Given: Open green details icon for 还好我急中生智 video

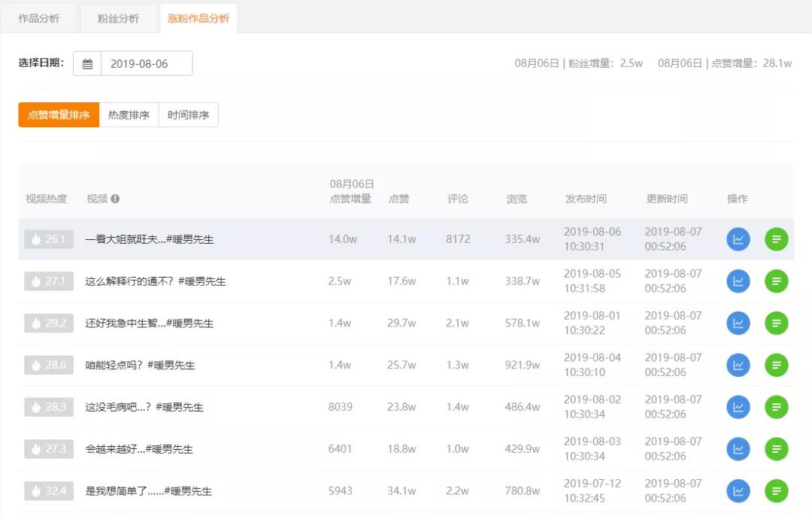Looking at the screenshot, I should click(776, 323).
